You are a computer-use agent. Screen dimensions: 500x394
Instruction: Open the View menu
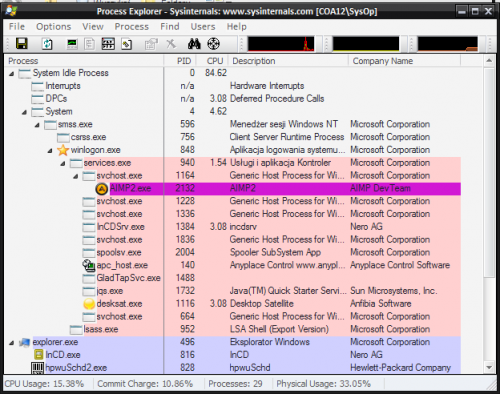click(93, 27)
